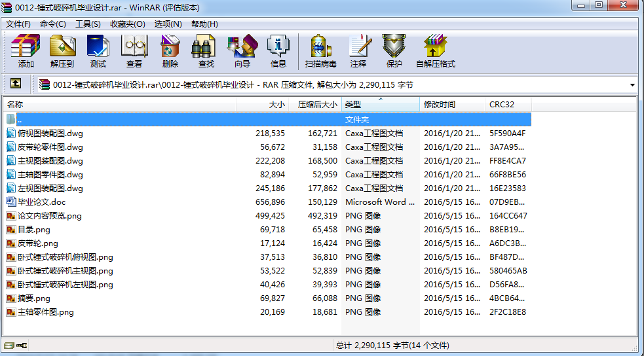Sort by the 名称 column header
The height and width of the screenshot is (356, 644).
coord(120,104)
